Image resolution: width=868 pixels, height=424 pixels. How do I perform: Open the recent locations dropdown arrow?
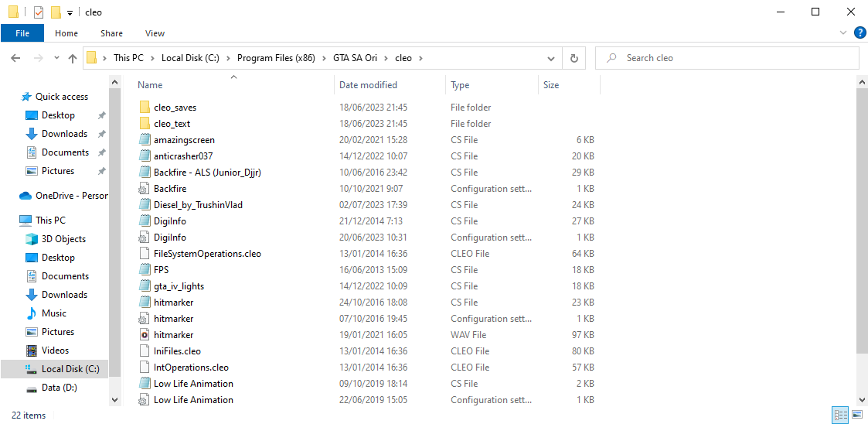[x=56, y=57]
